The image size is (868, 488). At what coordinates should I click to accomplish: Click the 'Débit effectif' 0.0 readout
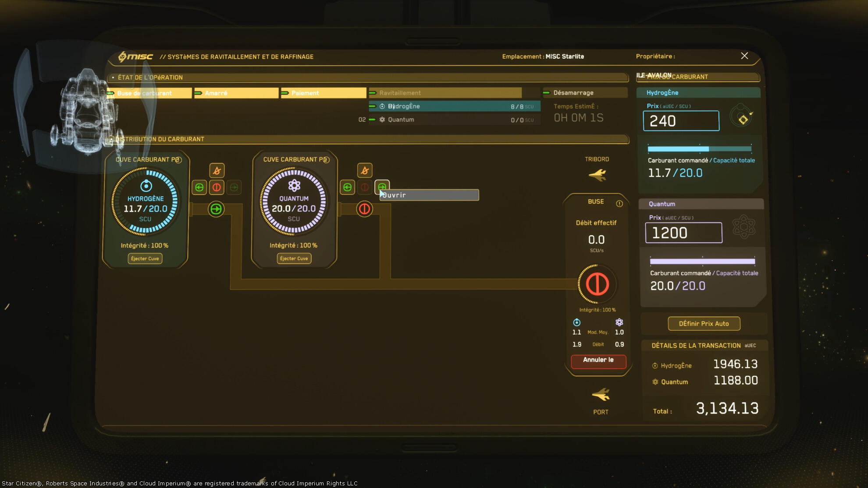click(596, 240)
